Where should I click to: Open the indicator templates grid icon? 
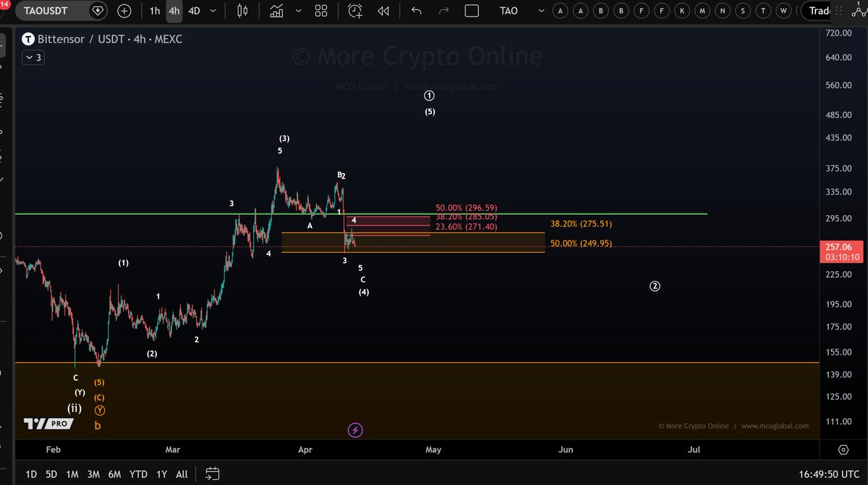click(321, 11)
